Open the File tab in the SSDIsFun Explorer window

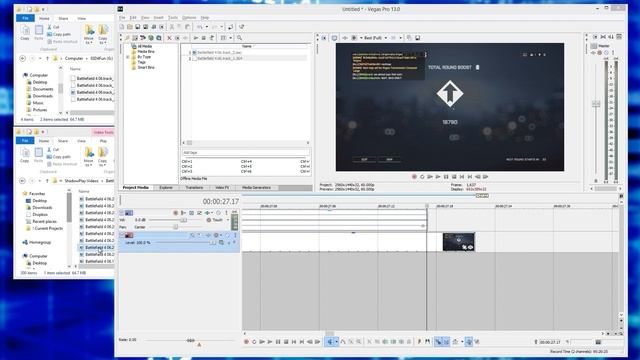point(25,18)
